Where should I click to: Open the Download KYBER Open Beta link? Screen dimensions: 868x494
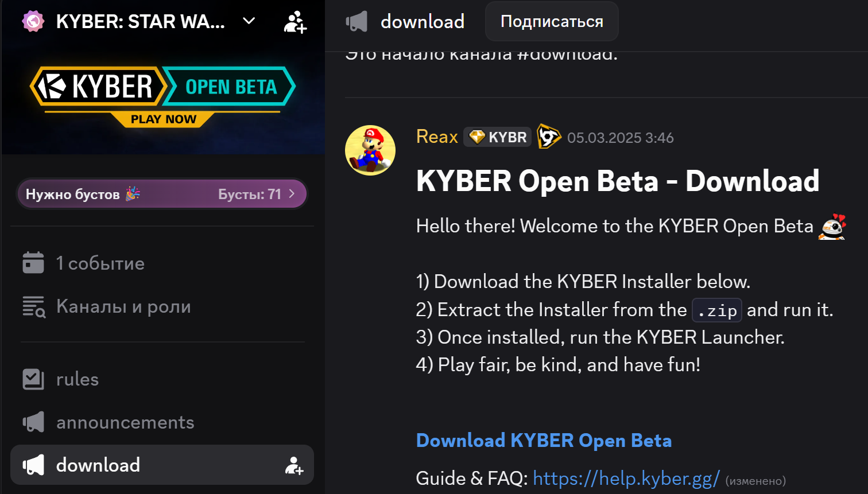(544, 441)
